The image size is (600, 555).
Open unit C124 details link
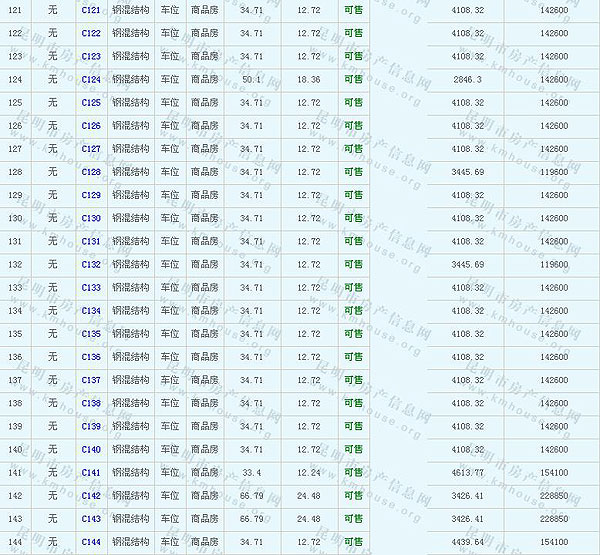pos(91,79)
